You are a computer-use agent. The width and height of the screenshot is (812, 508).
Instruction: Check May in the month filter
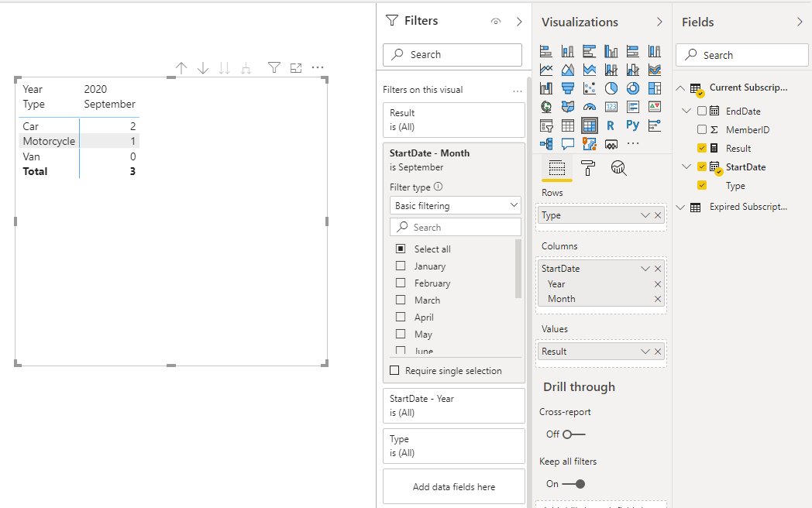point(401,334)
